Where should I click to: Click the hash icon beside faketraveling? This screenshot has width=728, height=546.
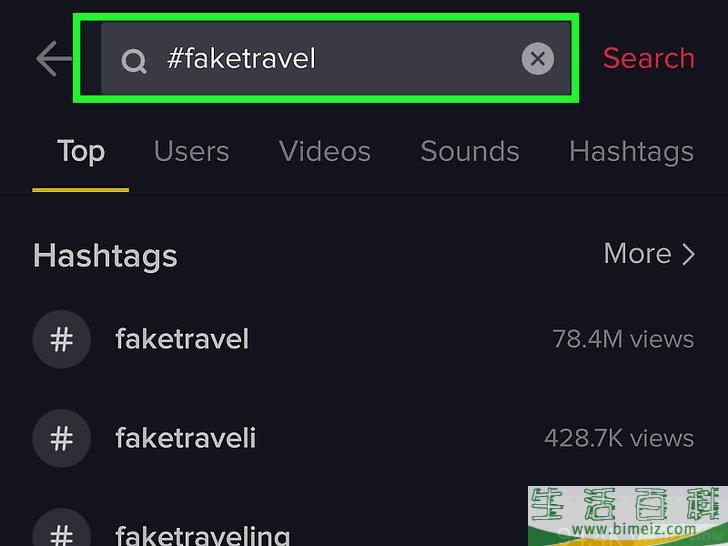click(x=61, y=532)
